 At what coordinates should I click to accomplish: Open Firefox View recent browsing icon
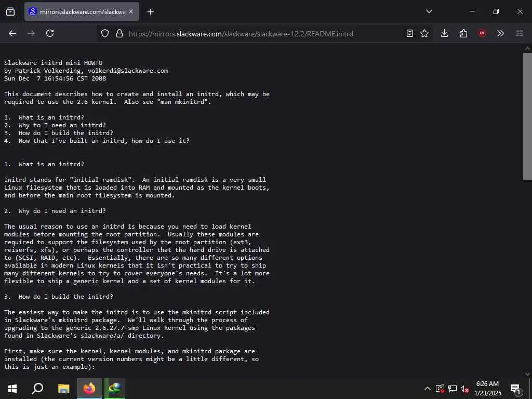point(10,11)
